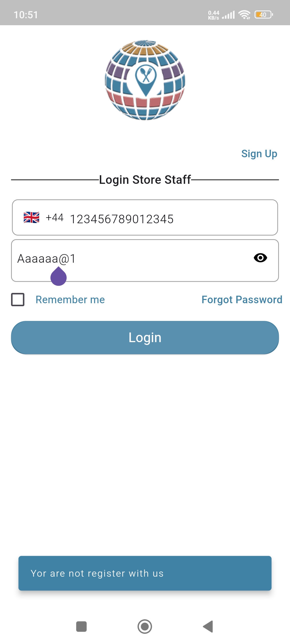Open recent apps square button
The width and height of the screenshot is (290, 644).
tap(81, 627)
